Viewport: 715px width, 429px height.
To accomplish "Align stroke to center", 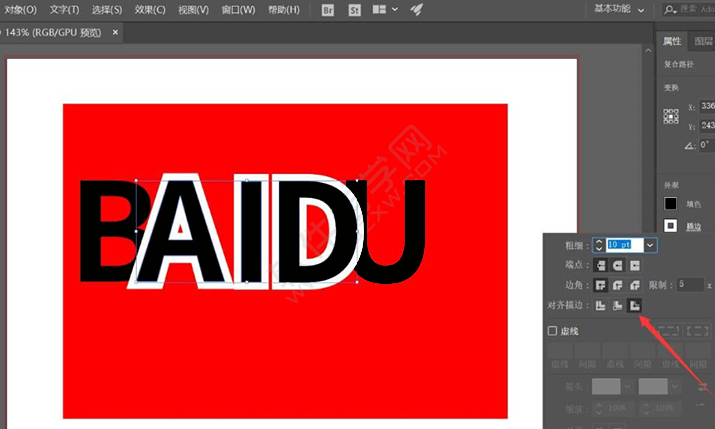I will (x=601, y=305).
